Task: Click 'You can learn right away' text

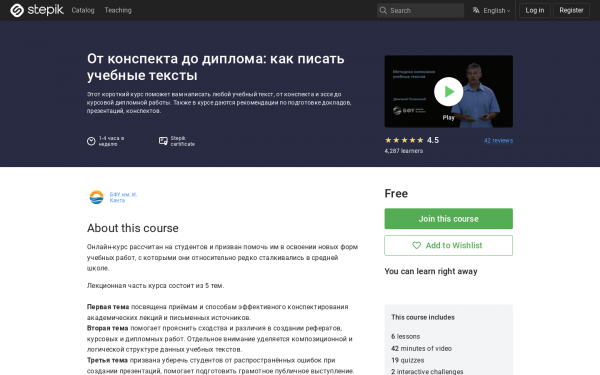Action: click(431, 271)
